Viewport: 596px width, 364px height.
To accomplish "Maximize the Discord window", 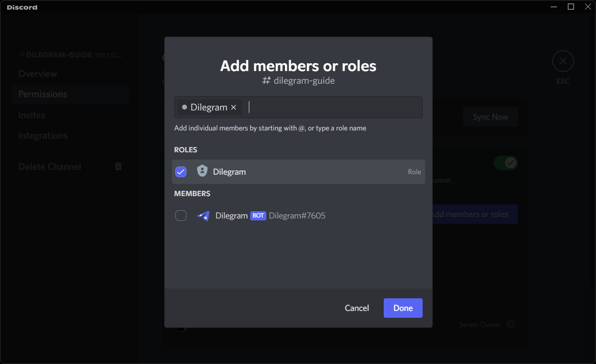I will click(x=571, y=6).
